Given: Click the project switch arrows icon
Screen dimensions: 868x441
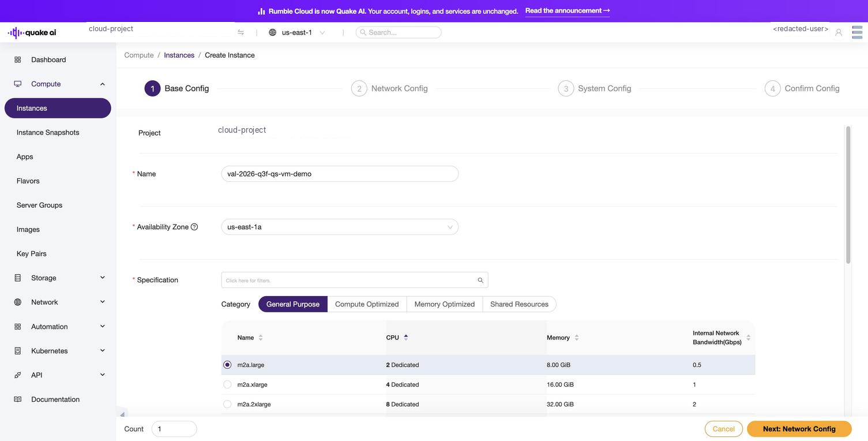Looking at the screenshot, I should click(241, 32).
